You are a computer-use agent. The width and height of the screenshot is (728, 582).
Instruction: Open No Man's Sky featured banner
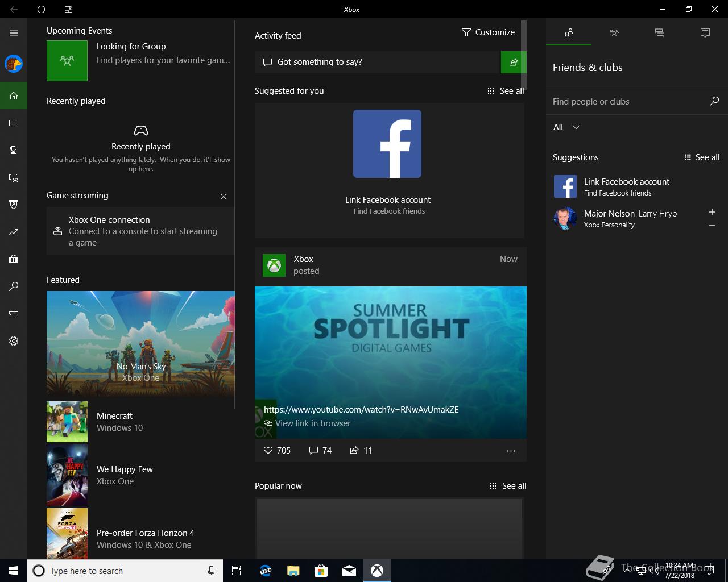pos(140,343)
